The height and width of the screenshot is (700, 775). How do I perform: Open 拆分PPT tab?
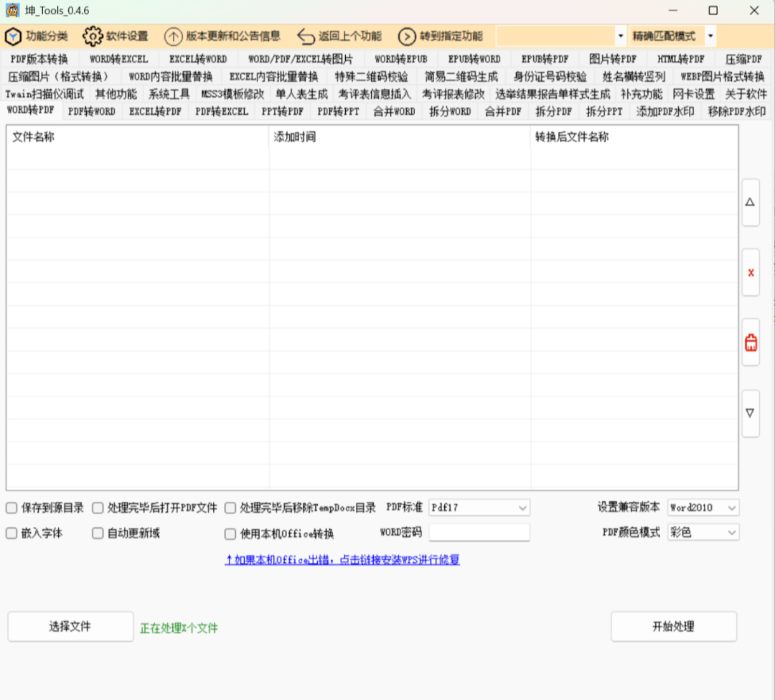tap(604, 112)
